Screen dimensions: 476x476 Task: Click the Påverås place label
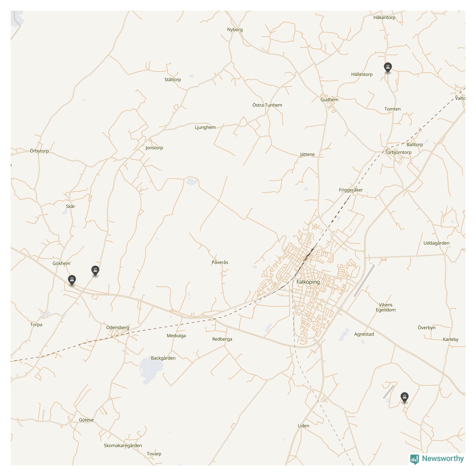pyautogui.click(x=220, y=263)
